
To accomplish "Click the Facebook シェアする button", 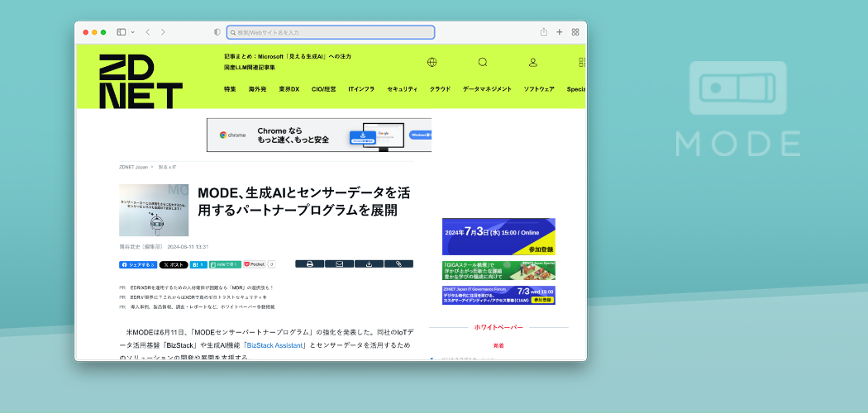I will (x=137, y=264).
